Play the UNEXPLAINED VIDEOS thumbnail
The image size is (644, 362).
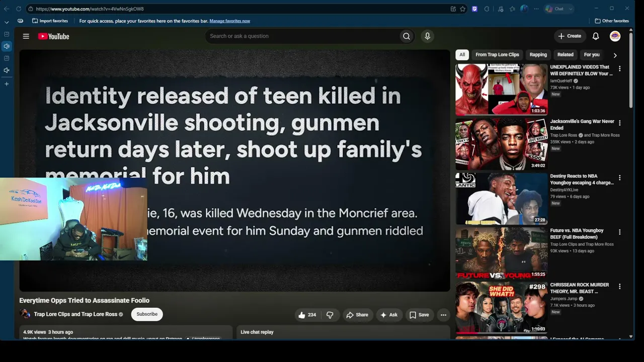click(x=501, y=89)
